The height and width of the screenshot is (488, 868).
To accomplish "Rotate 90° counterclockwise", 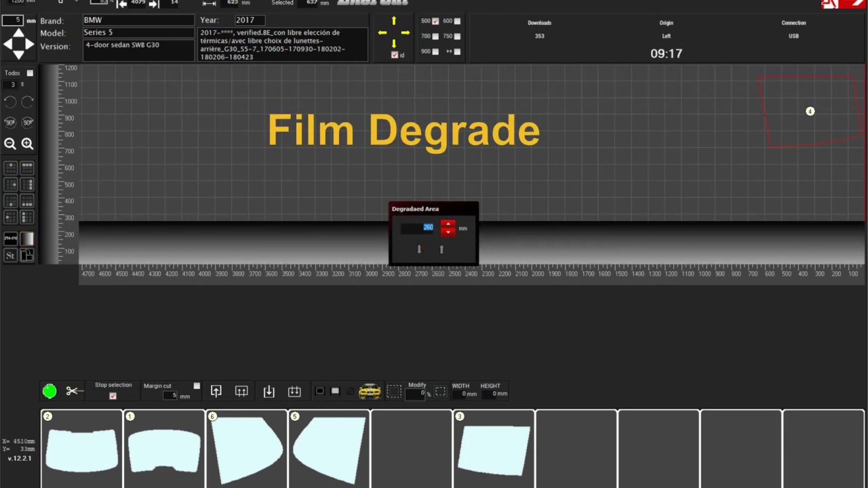I will tap(10, 123).
